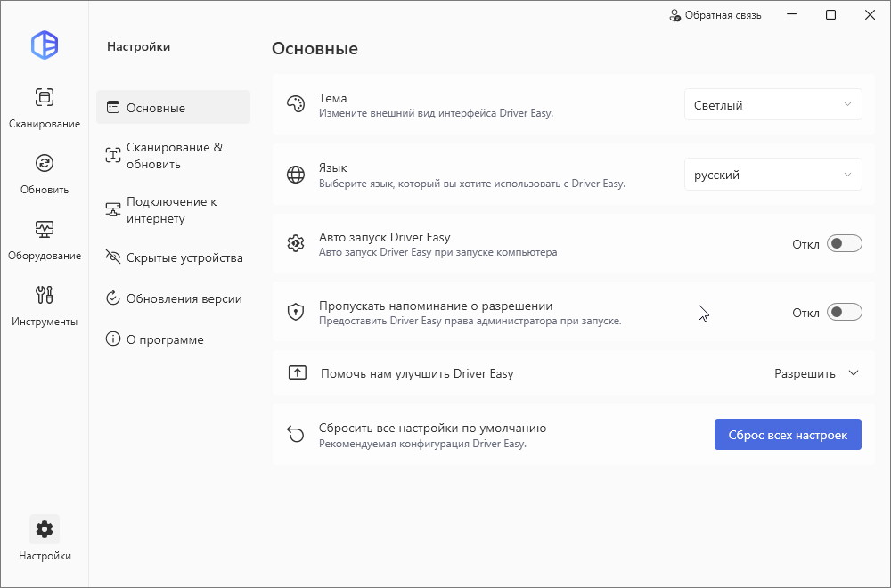Click the Обновления версии refresh-check icon

113,298
